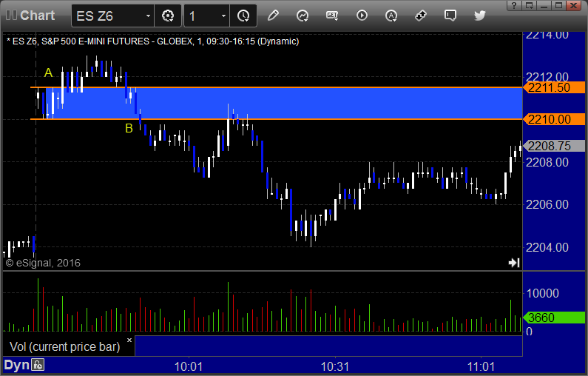Click the 2210.00 orange price marker

coord(554,119)
